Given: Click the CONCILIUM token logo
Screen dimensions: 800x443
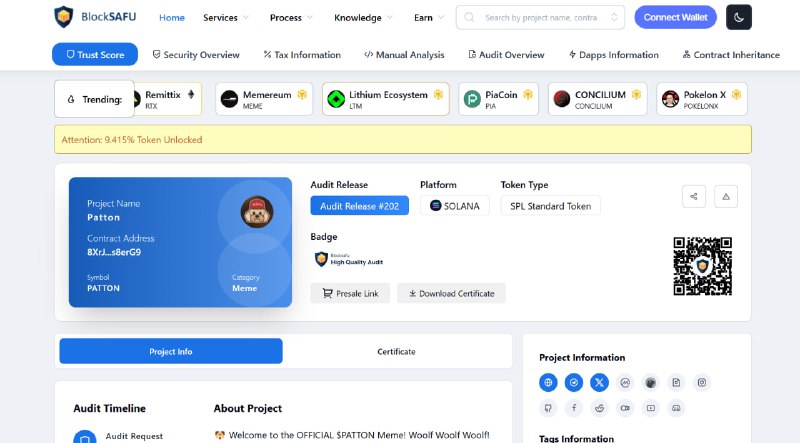Looking at the screenshot, I should (562, 99).
